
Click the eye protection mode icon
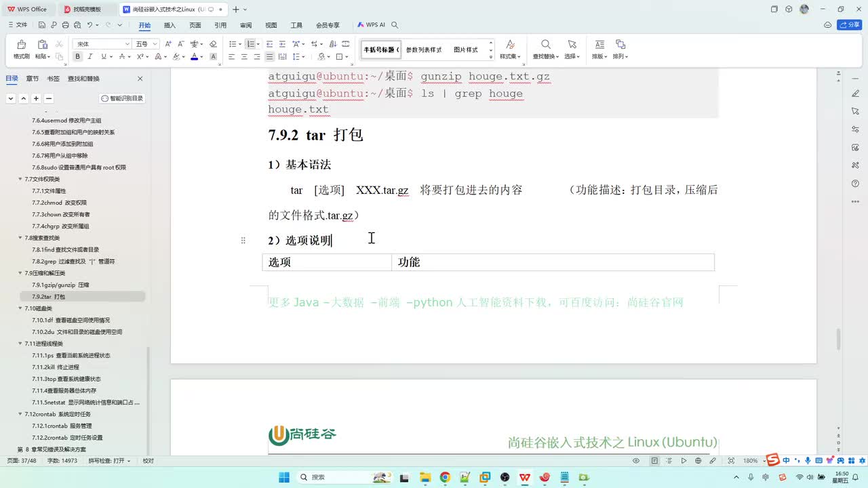pos(636,461)
